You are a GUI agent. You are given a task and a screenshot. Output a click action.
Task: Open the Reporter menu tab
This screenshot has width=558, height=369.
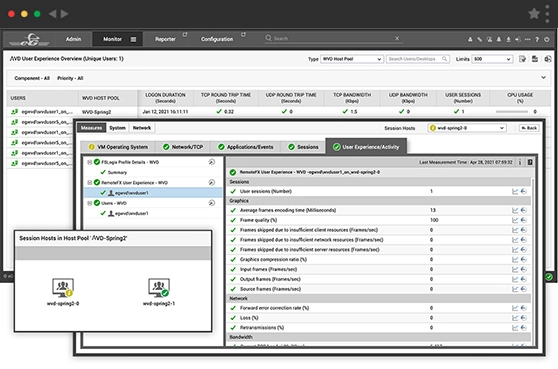click(x=165, y=39)
